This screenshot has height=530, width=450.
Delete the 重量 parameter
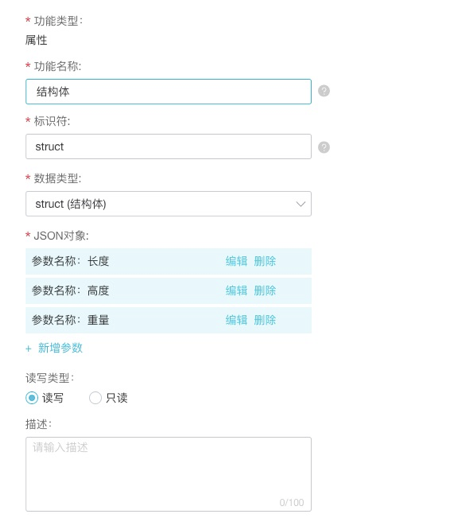click(265, 320)
